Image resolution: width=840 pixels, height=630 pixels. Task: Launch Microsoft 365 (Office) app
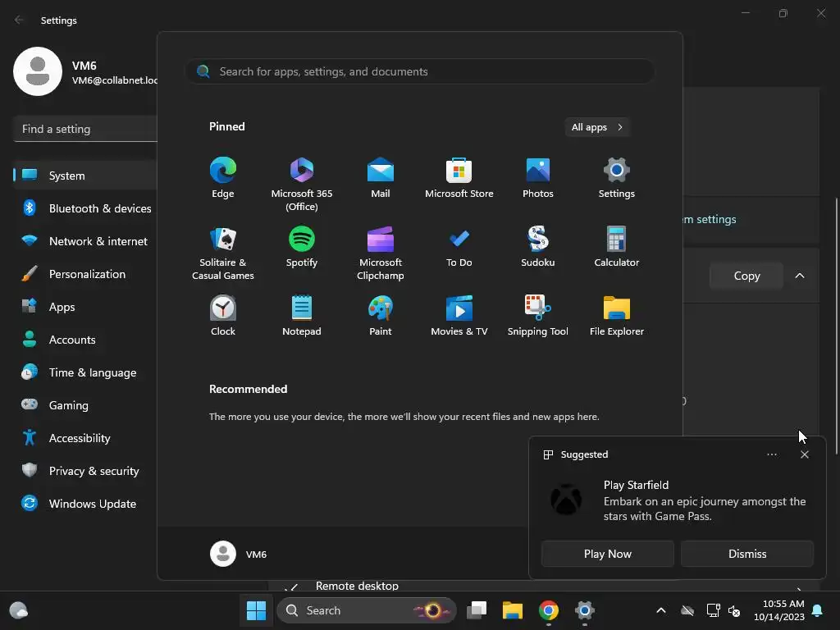pyautogui.click(x=302, y=185)
